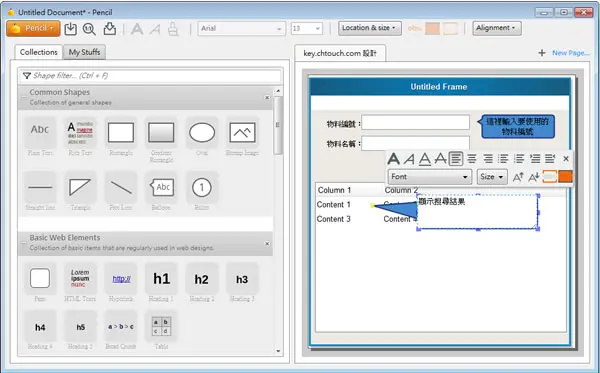Viewport: 600px width, 373px height.
Task: Click the Table element icon
Action: tap(161, 327)
